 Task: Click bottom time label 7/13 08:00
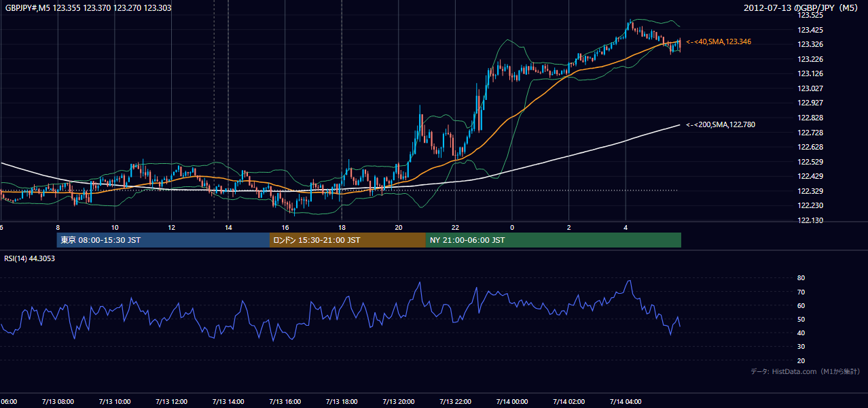pos(57,401)
